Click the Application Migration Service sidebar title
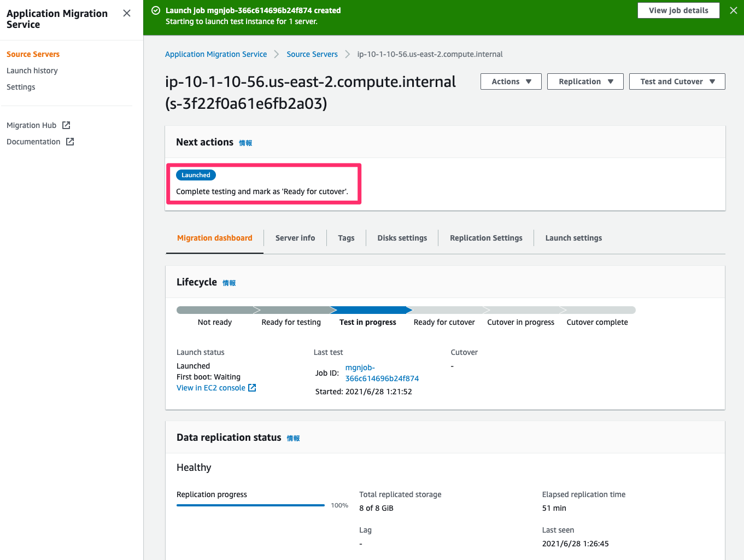 tap(57, 19)
